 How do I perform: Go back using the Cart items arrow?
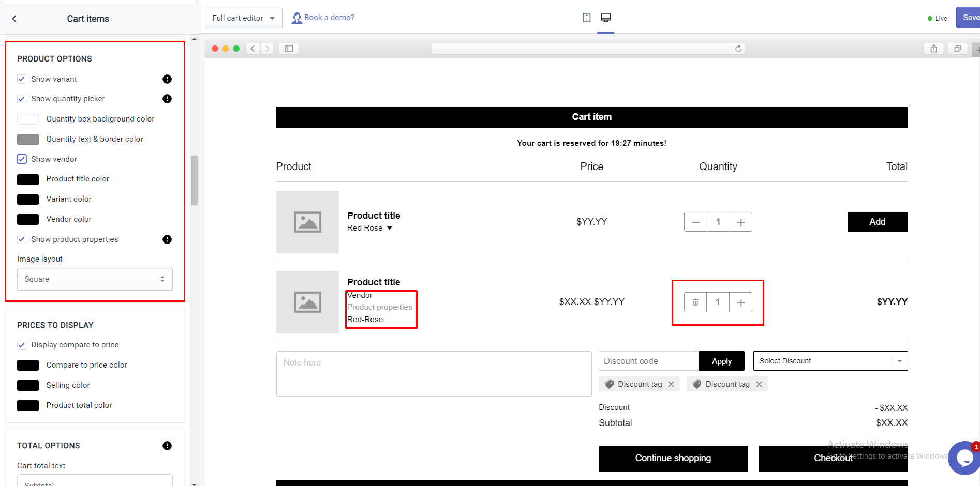[14, 19]
